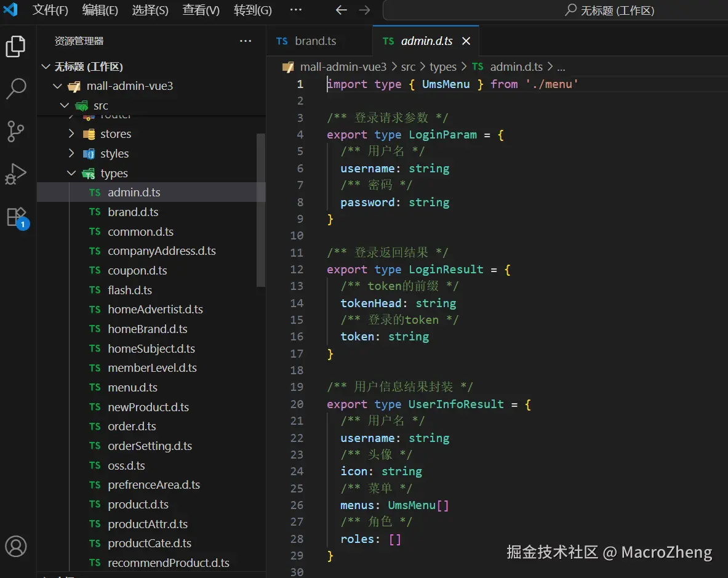Open oss.d.ts file
Image resolution: width=728 pixels, height=578 pixels.
coord(151,465)
